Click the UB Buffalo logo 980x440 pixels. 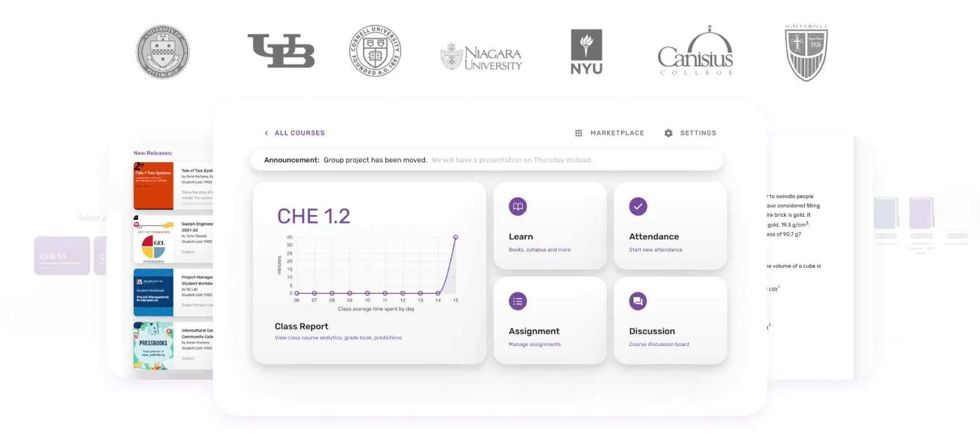(x=281, y=51)
